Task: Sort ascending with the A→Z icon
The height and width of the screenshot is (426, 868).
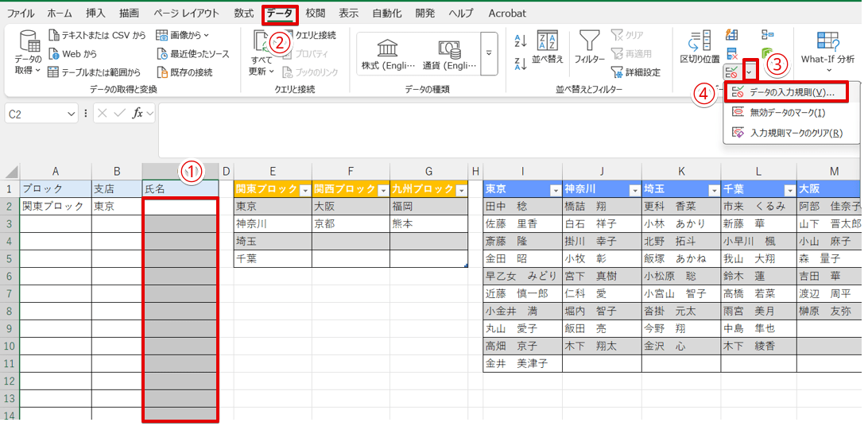Action: tap(521, 40)
